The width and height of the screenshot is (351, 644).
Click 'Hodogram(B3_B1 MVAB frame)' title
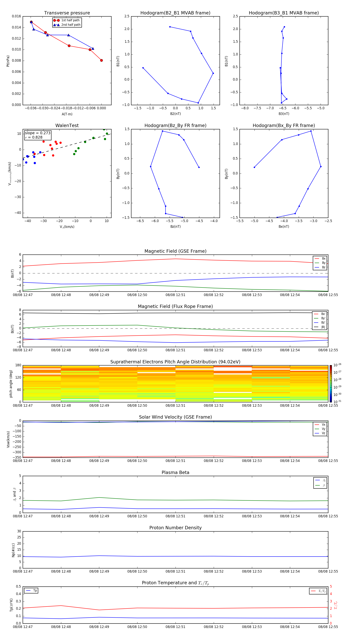pos(284,13)
